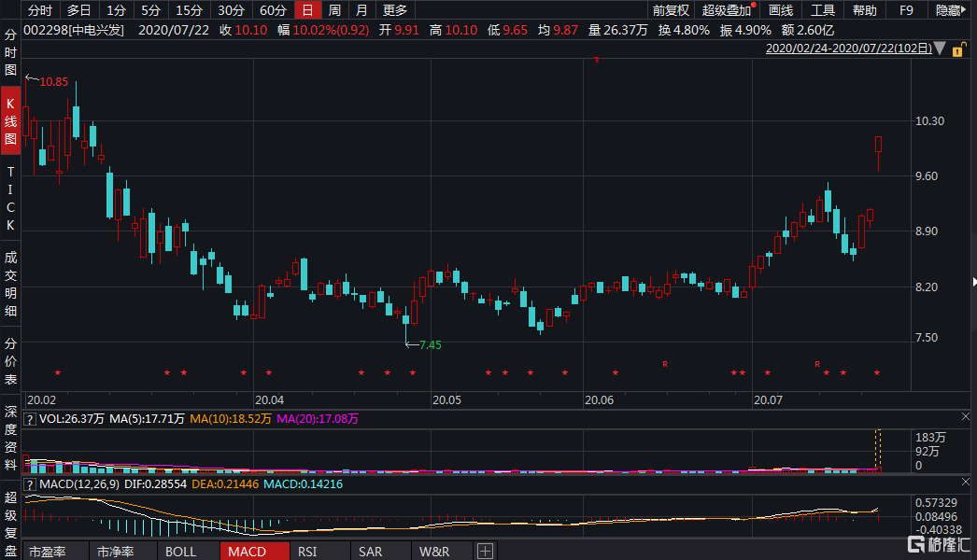The image size is (977, 560).
Task: Open the 画线 drawing tools
Action: pyautogui.click(x=779, y=10)
